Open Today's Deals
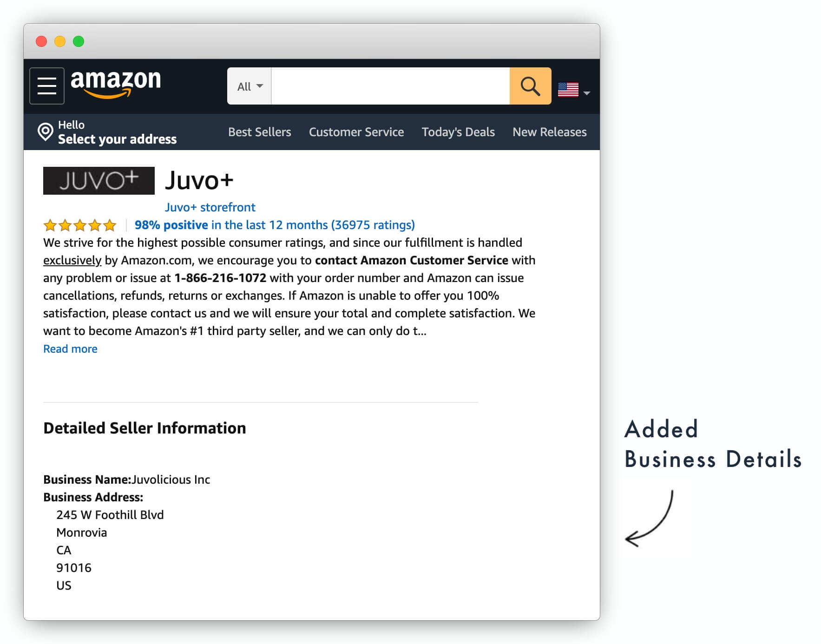 458,132
